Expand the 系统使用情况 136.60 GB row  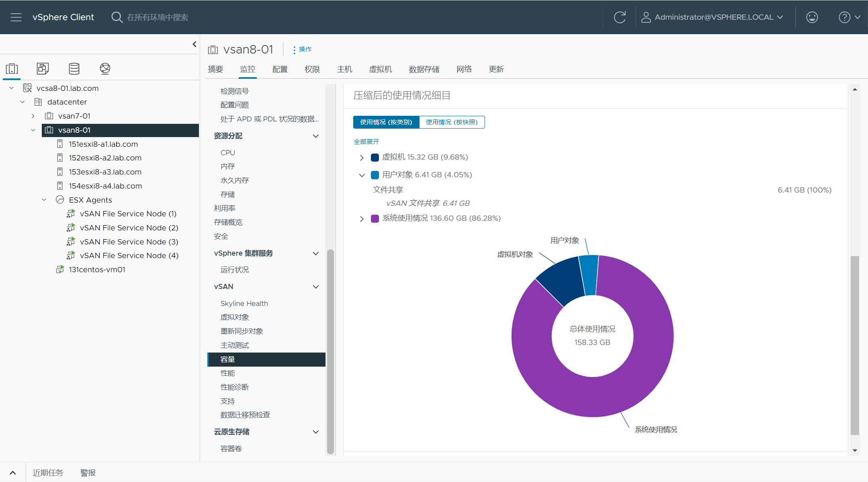pos(362,219)
